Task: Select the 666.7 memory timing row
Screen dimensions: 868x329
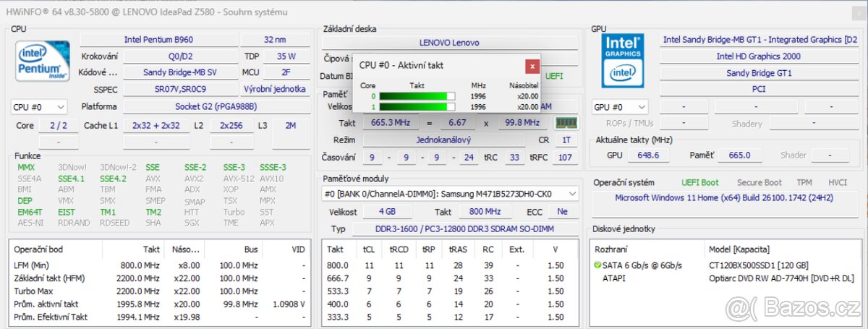Action: coord(450,278)
